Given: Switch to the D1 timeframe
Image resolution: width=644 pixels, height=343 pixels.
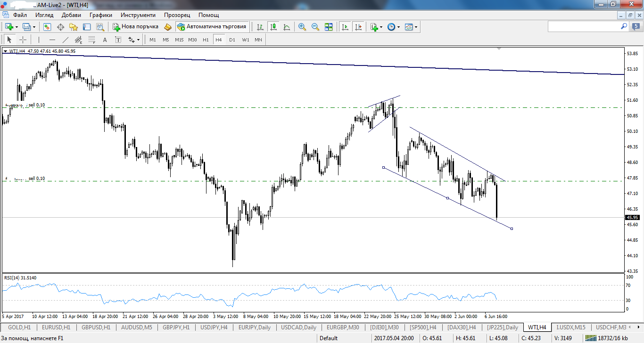Looking at the screenshot, I should (x=232, y=40).
